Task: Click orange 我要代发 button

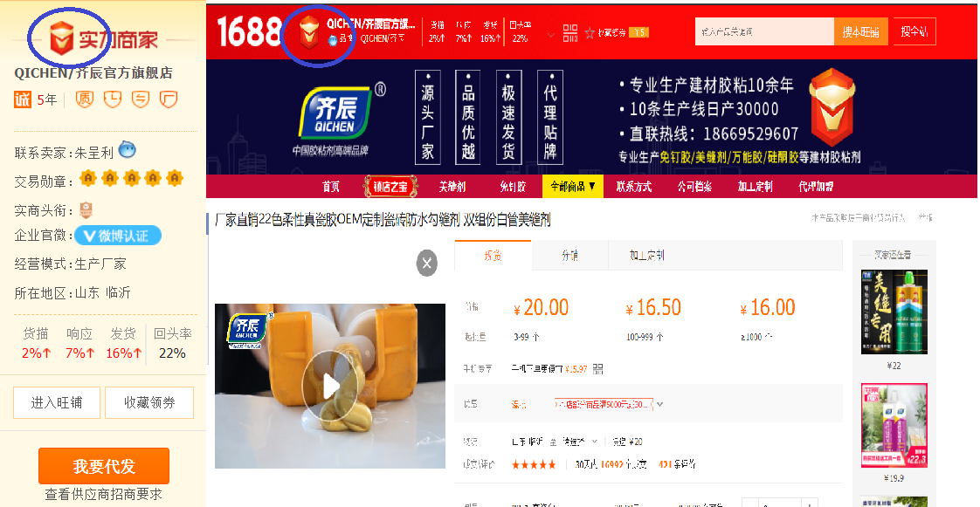Action: [x=104, y=466]
